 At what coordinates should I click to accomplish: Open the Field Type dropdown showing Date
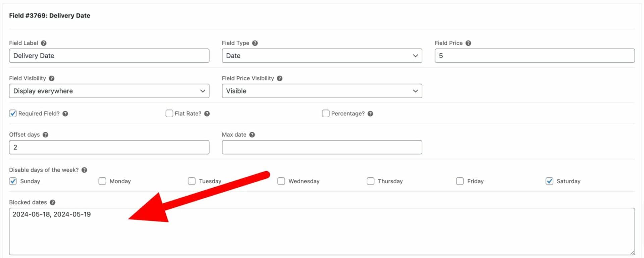(322, 56)
